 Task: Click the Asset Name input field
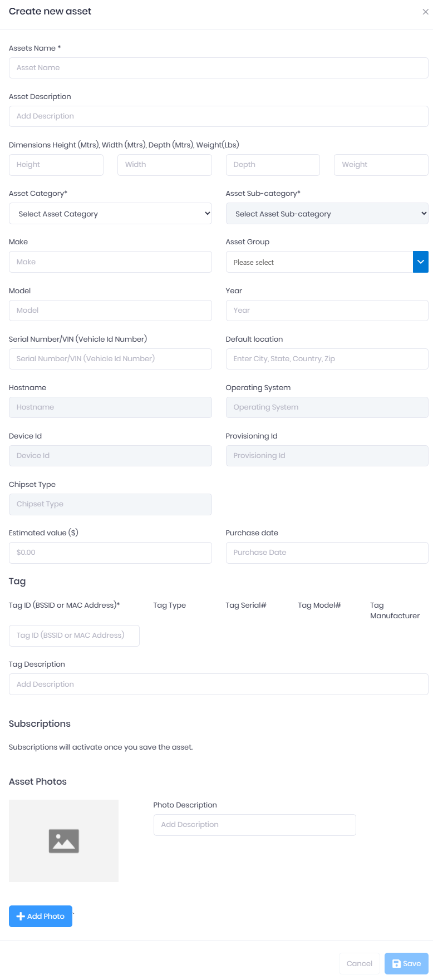(x=218, y=67)
